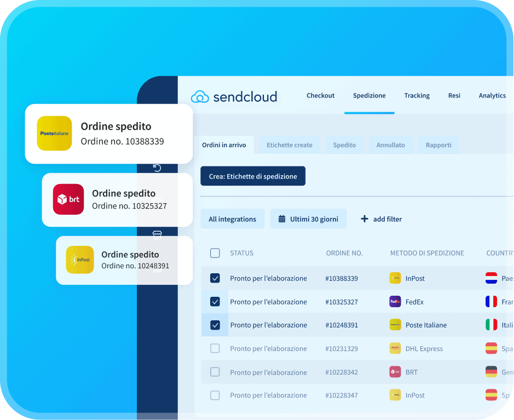This screenshot has width=514, height=420.
Task: Click the plus icon beside add filter
Action: 365,219
